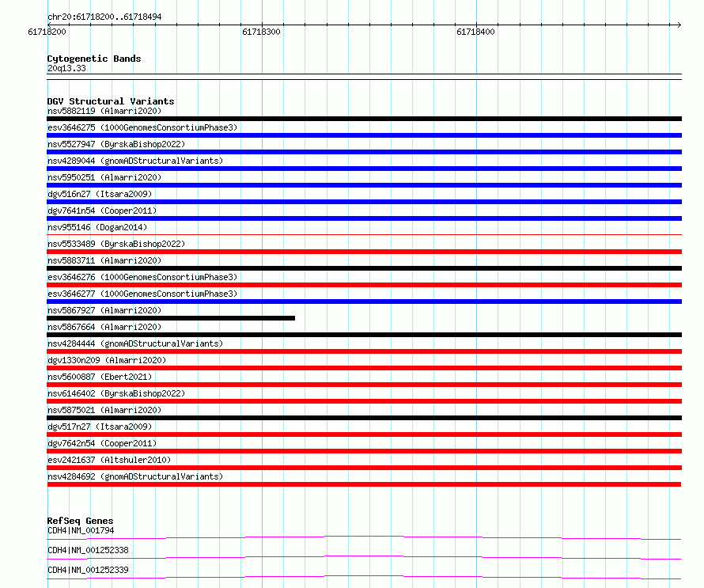Open nsv5883711 (Almarri2020) label
Image resolution: width=704 pixels, height=588 pixels.
click(104, 260)
